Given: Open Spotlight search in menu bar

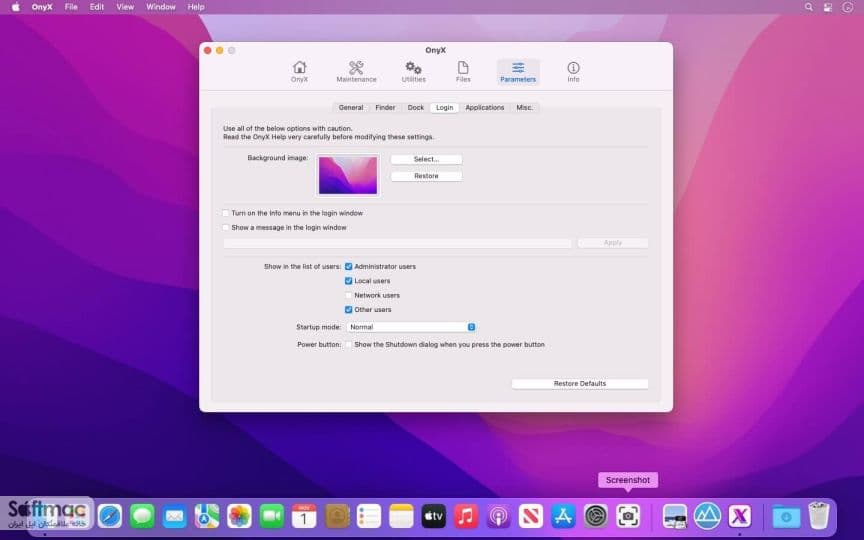Looking at the screenshot, I should (x=808, y=7).
